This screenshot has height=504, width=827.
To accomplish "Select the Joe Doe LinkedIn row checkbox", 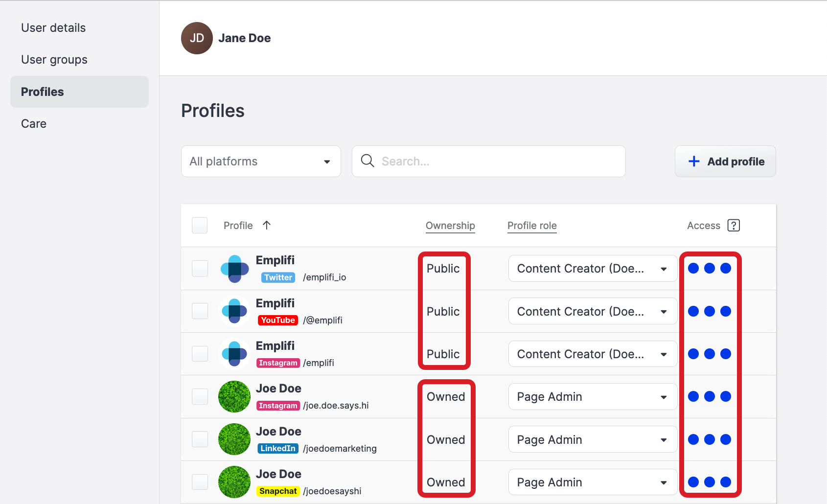I will [x=200, y=439].
